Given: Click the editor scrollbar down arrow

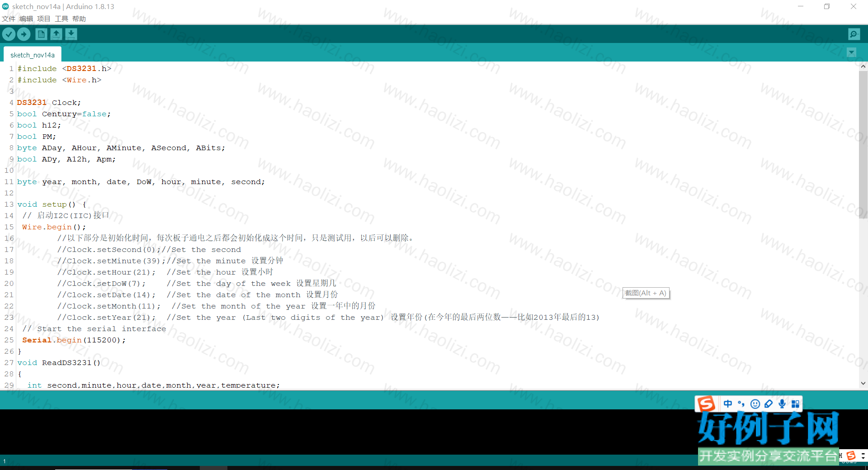Looking at the screenshot, I should click(863, 384).
